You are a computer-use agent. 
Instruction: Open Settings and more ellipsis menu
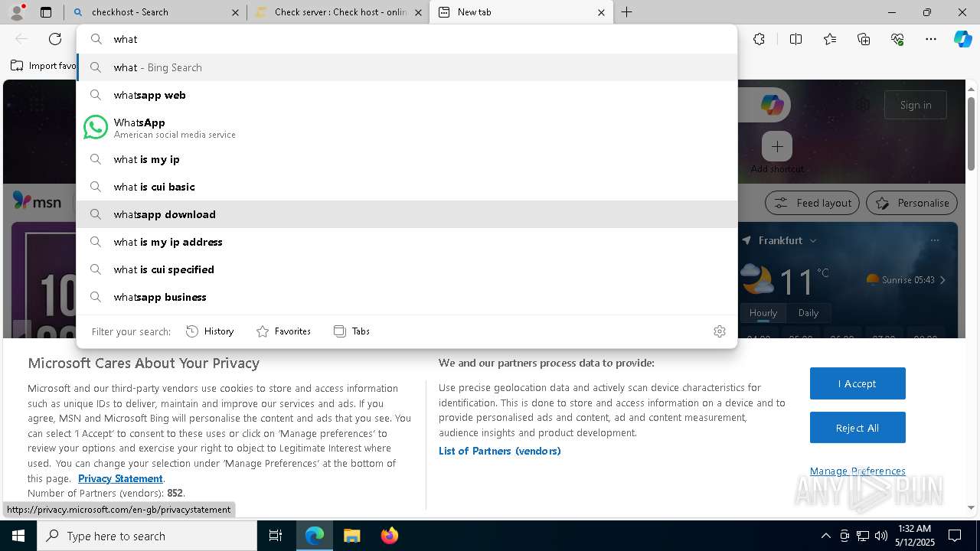931,39
